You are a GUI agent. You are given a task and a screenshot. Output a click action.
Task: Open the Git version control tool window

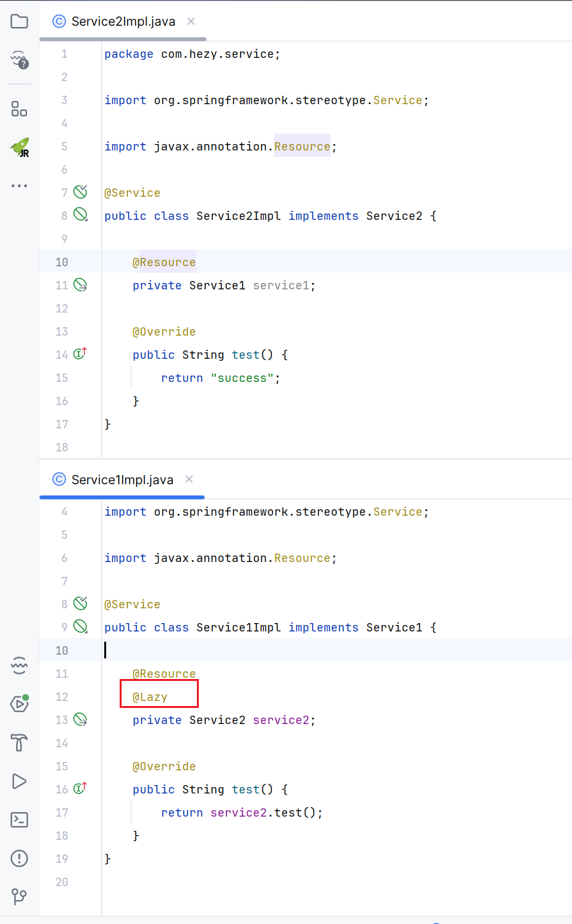pos(19,896)
